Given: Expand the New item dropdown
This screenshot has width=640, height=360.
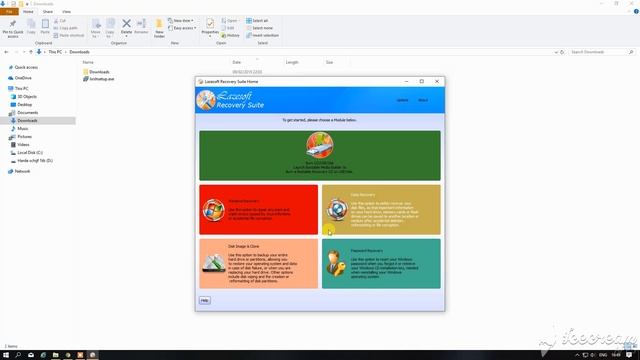Looking at the screenshot, I should click(181, 20).
